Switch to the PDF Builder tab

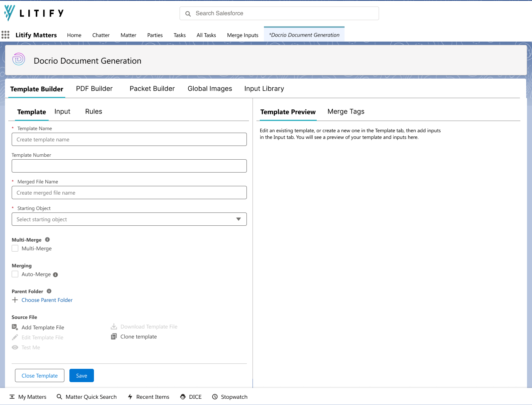pyautogui.click(x=94, y=89)
